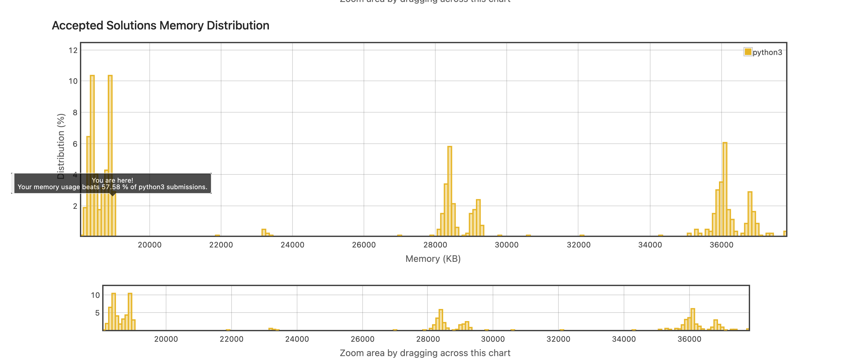Click the bottom 'Zoom area by dragging' caption
868x362 pixels.
(x=425, y=353)
